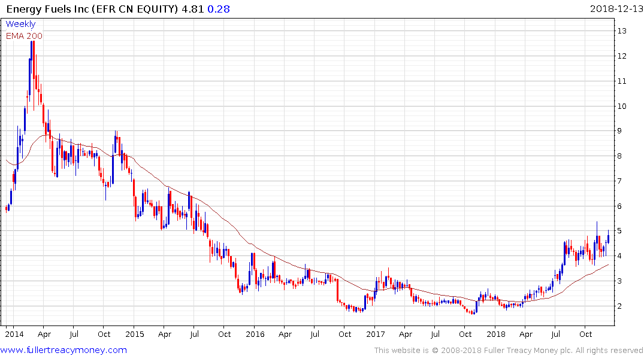Click the 2015 x-axis label
The image size is (644, 359).
(135, 334)
